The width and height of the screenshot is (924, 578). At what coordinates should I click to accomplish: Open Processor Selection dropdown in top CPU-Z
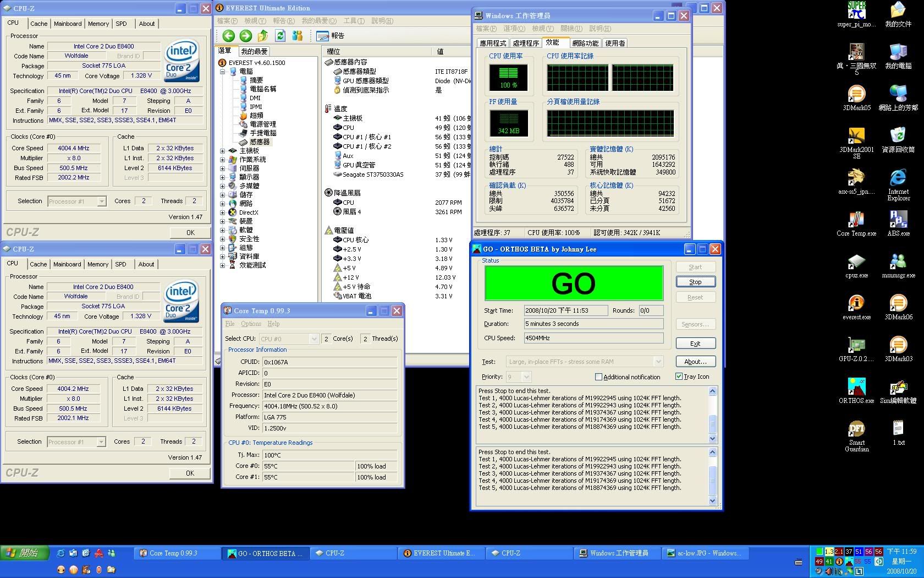[101, 201]
